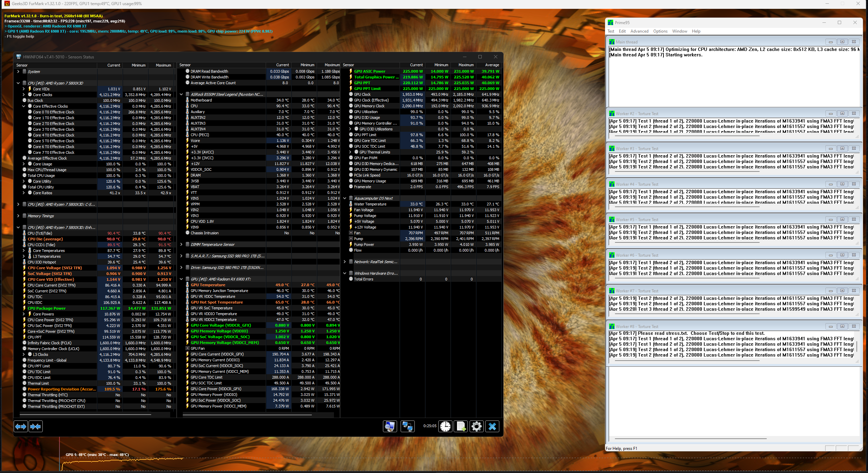Open the Prime95 Test menu
Viewport: 868px width, 473px height.
[x=610, y=31]
